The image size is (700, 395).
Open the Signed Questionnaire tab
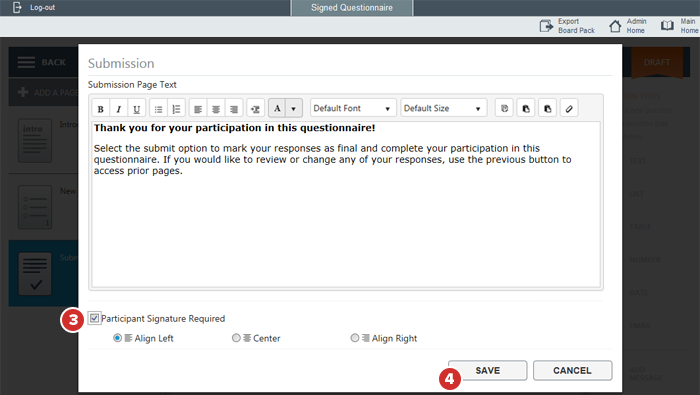[x=352, y=8]
